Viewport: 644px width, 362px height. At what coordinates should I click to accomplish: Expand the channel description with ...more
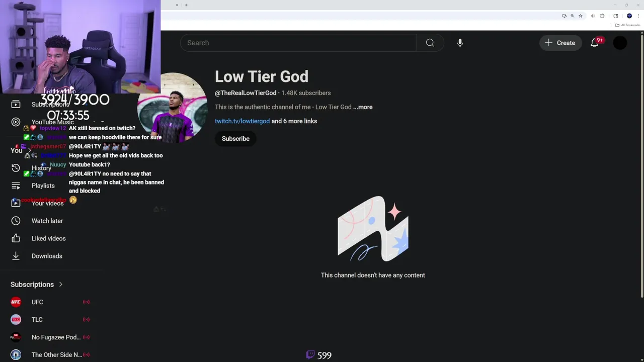(x=363, y=107)
